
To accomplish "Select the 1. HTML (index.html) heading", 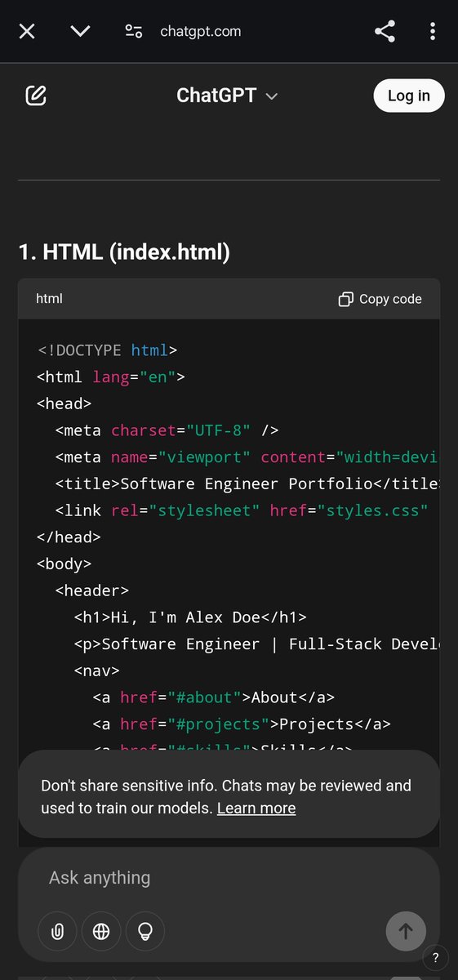I will pyautogui.click(x=124, y=253).
